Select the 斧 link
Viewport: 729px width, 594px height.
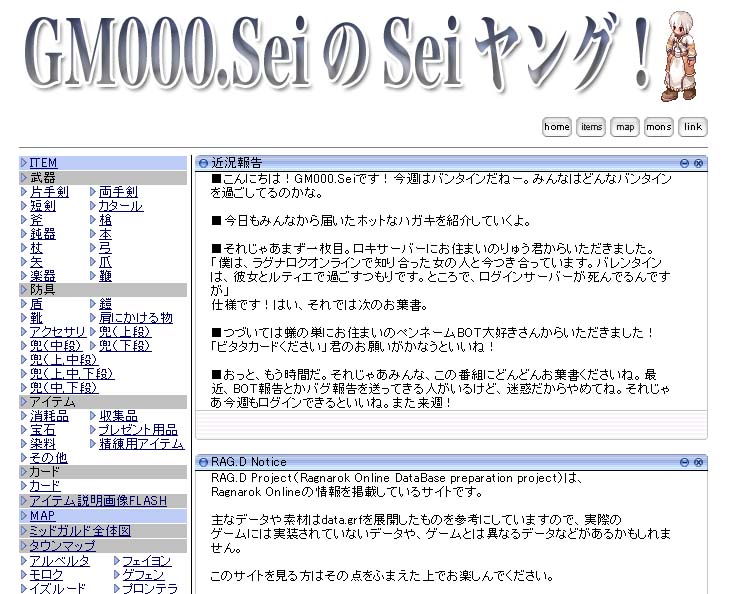(x=36, y=219)
